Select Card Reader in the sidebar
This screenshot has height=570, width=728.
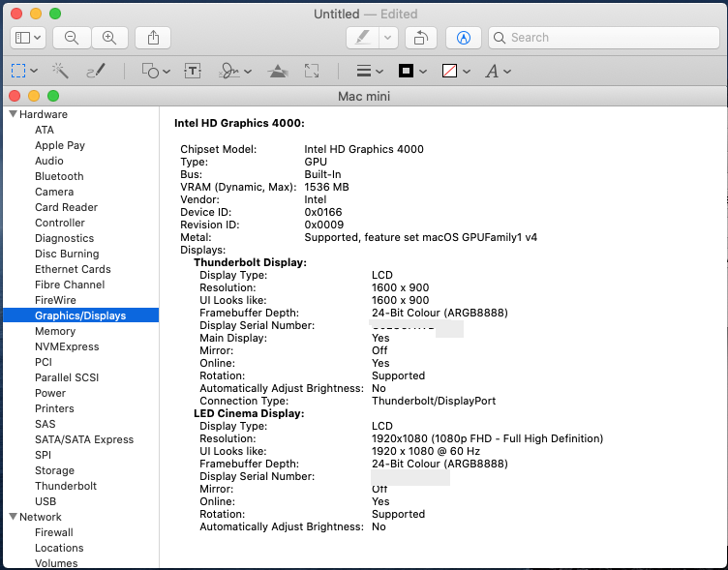click(67, 207)
